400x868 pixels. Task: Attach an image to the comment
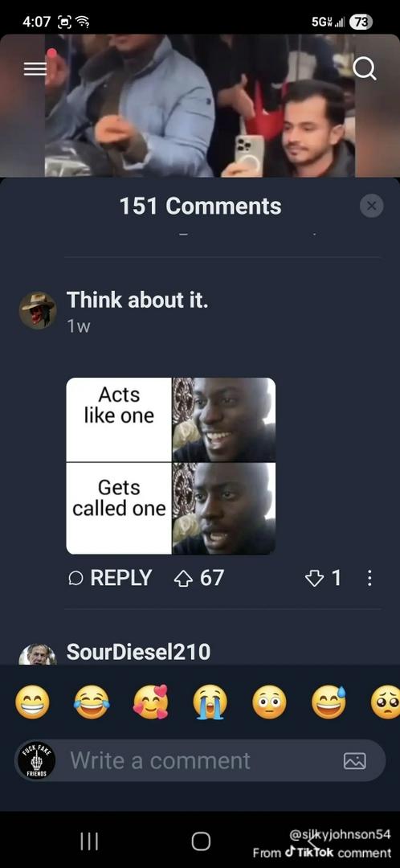(x=355, y=761)
